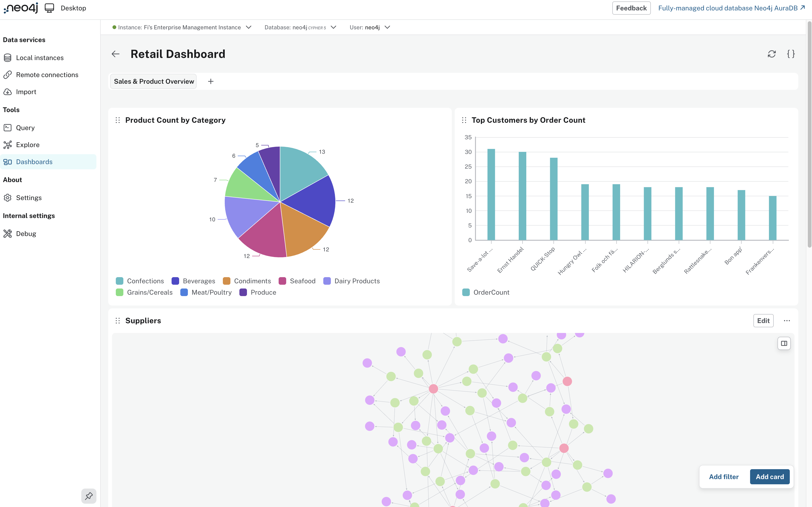The image size is (812, 507).
Task: Open the Import tool
Action: tap(26, 92)
